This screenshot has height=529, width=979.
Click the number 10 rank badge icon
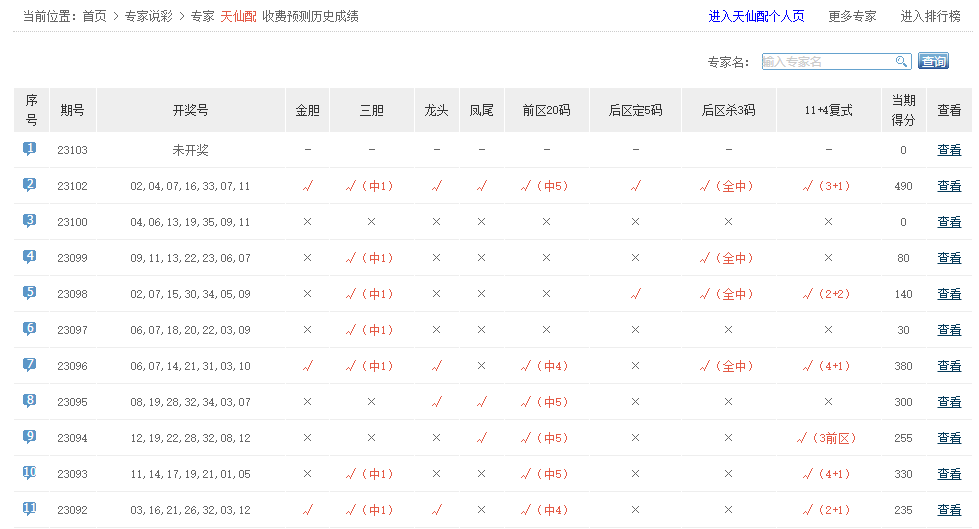(x=30, y=473)
